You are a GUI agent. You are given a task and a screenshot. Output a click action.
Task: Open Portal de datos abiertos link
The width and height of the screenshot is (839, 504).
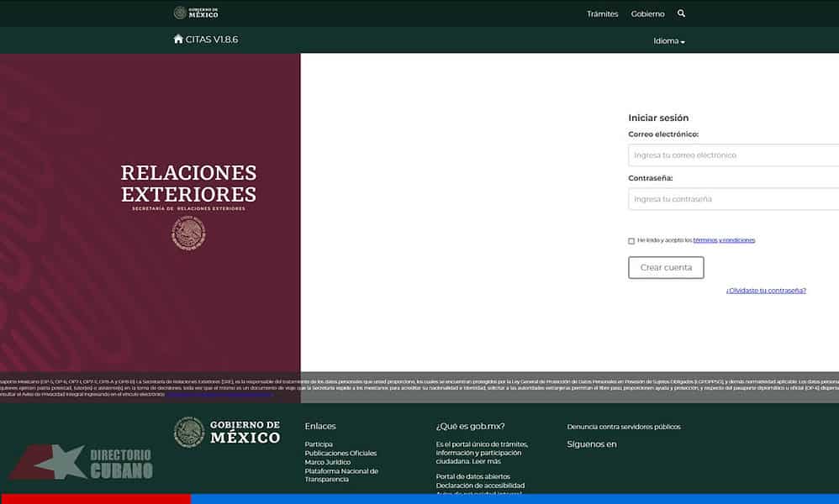[x=473, y=476]
